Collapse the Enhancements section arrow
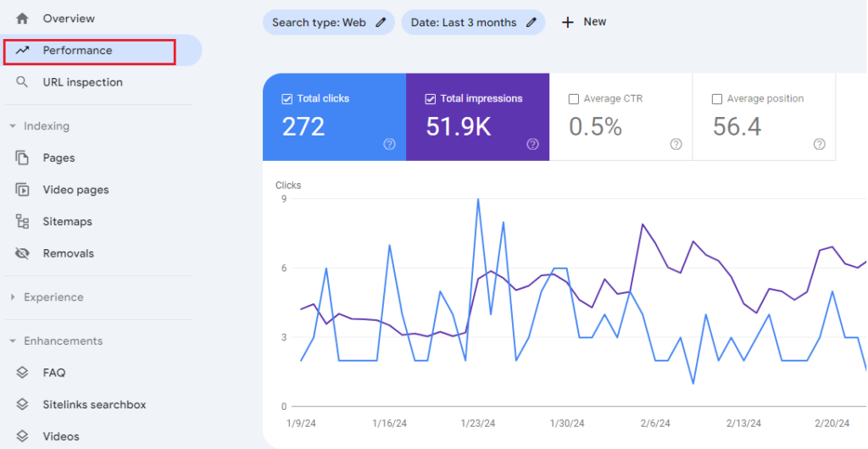This screenshot has width=868, height=449. coord(13,341)
